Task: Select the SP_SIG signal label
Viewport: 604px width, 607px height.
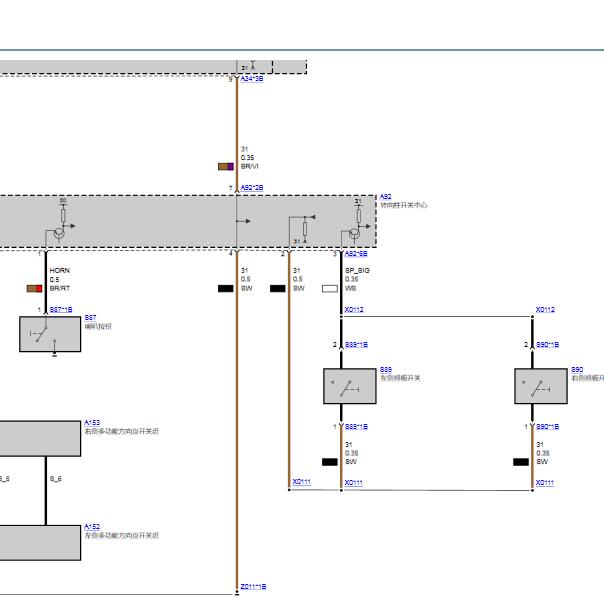Action: (x=357, y=271)
